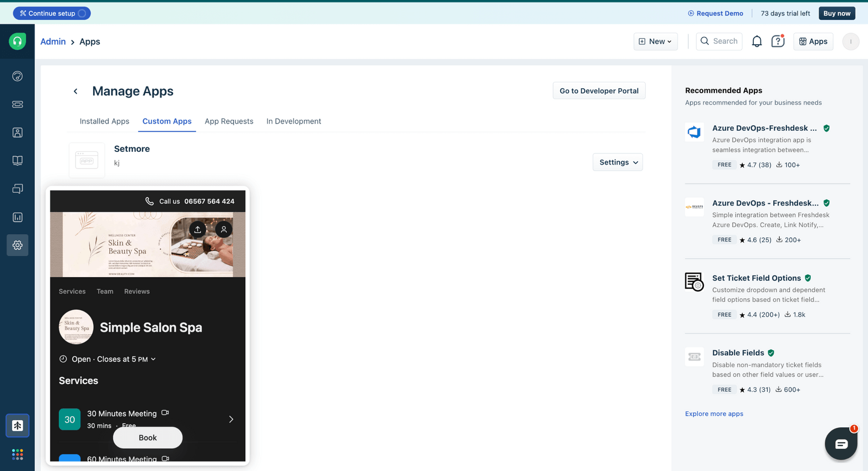
Task: Click Admin breadcrumb link
Action: (x=53, y=42)
